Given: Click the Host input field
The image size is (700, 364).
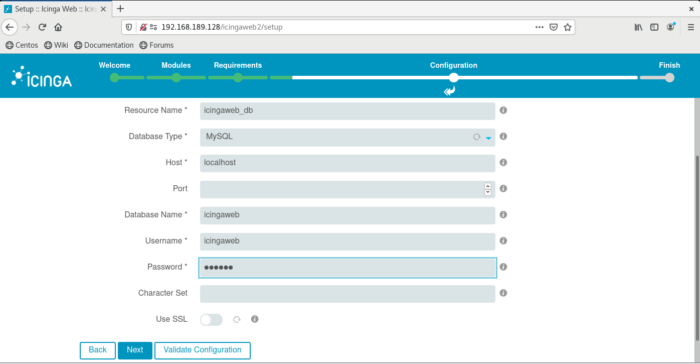Looking at the screenshot, I should point(347,163).
